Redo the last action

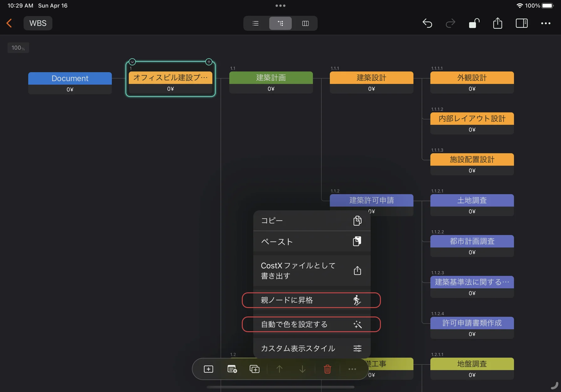(450, 23)
